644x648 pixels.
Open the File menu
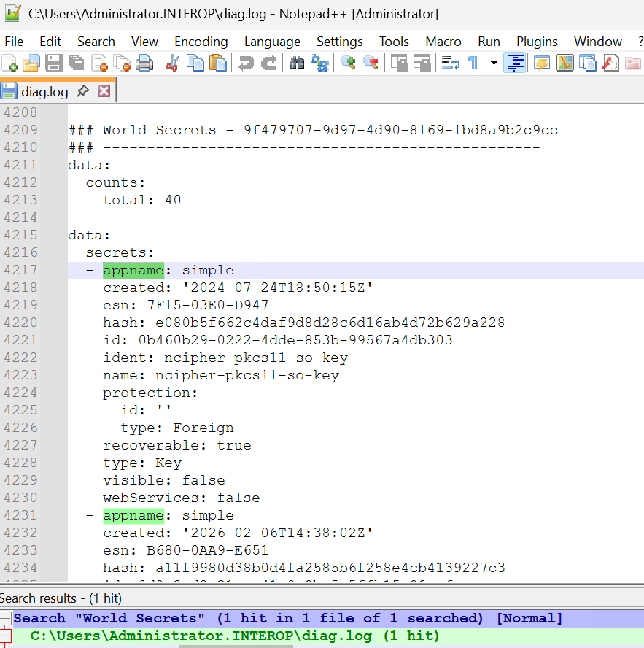point(14,42)
